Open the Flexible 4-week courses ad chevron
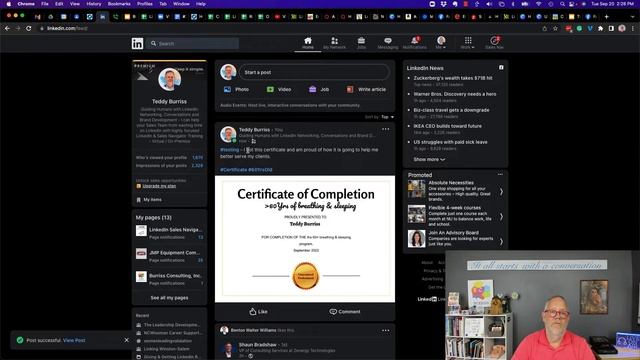 pyautogui.click(x=501, y=217)
